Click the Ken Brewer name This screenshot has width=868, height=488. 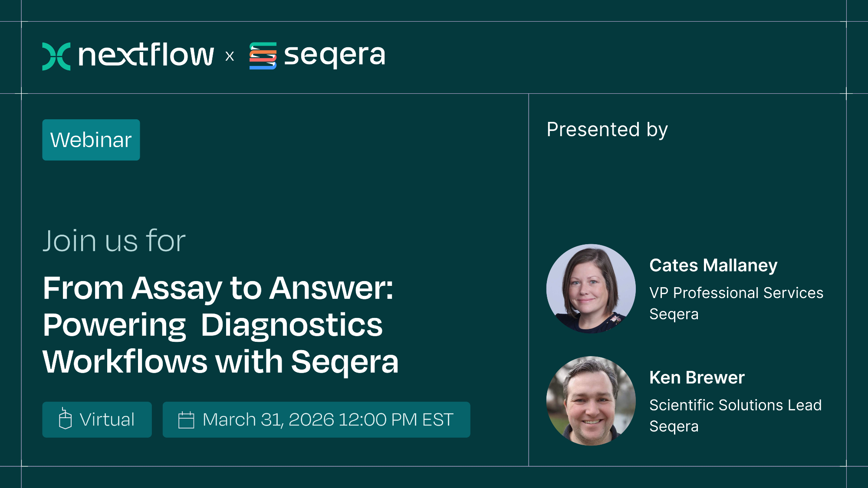click(697, 377)
